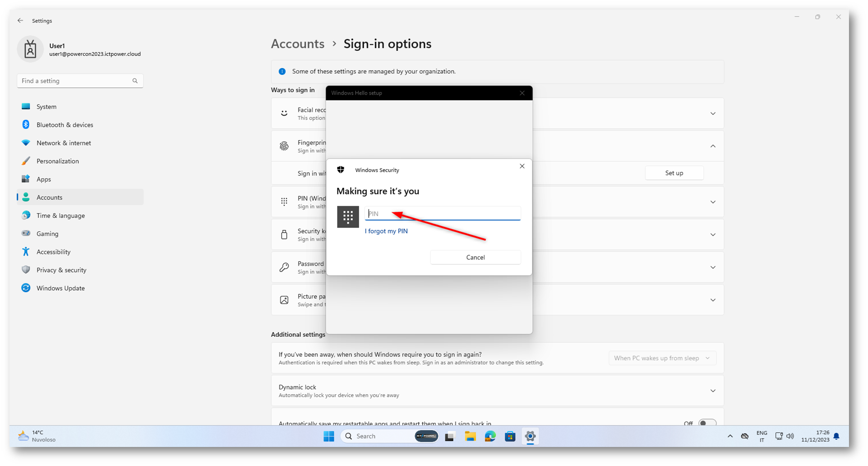Click the taskbar Search box
This screenshot has width=868, height=466.
point(390,436)
